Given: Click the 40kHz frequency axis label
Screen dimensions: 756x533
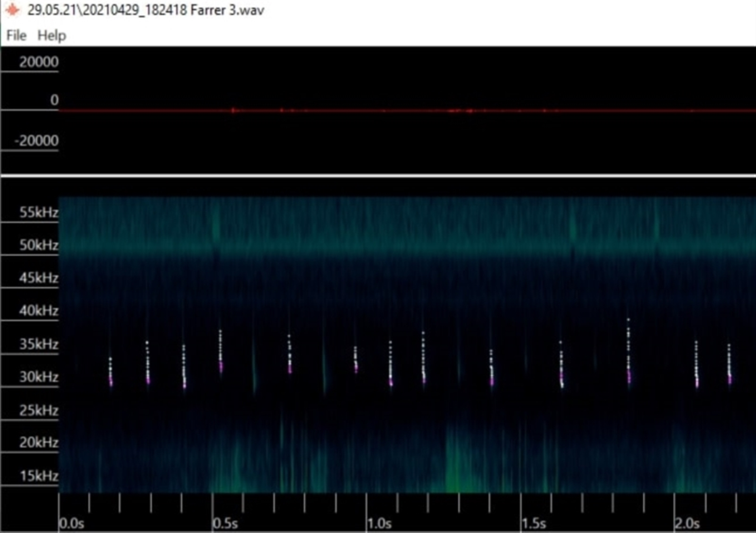Looking at the screenshot, I should point(39,311).
